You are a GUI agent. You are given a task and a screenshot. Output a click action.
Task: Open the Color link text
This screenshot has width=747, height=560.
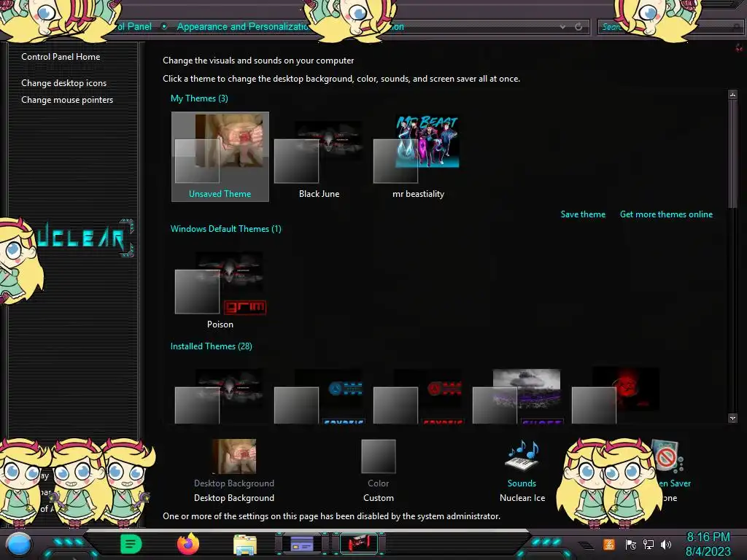click(x=379, y=483)
